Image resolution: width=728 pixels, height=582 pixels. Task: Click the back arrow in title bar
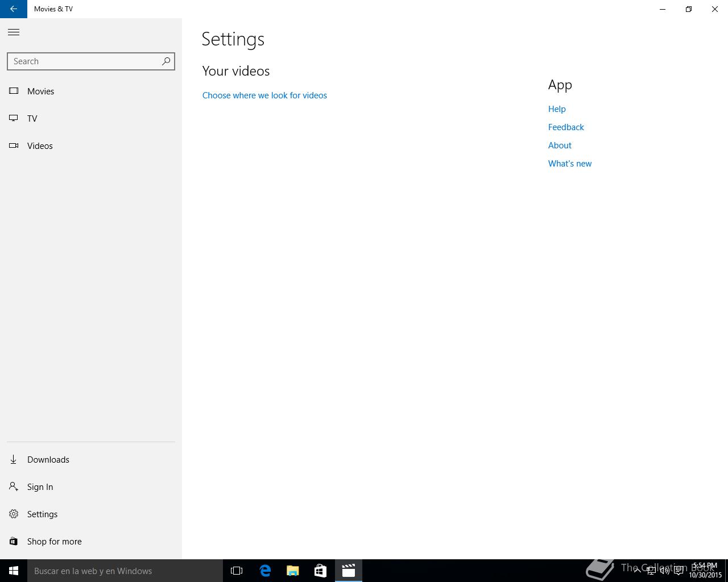pos(14,9)
